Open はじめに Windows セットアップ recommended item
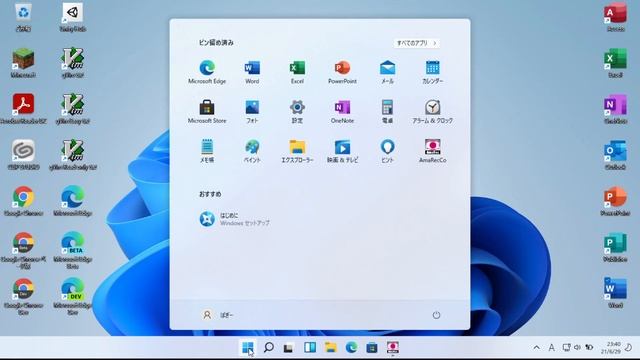Image resolution: width=640 pixels, height=360 pixels. point(235,219)
